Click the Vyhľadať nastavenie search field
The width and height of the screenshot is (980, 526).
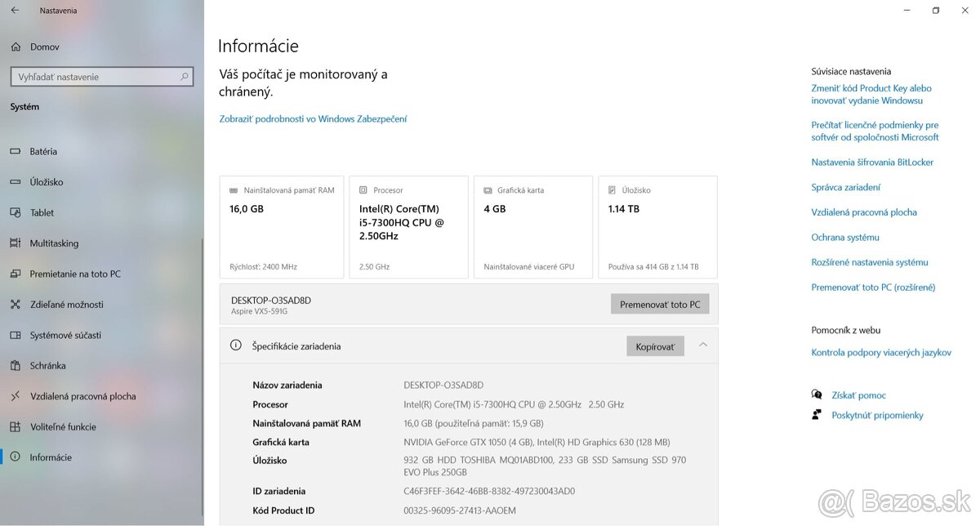click(x=98, y=76)
